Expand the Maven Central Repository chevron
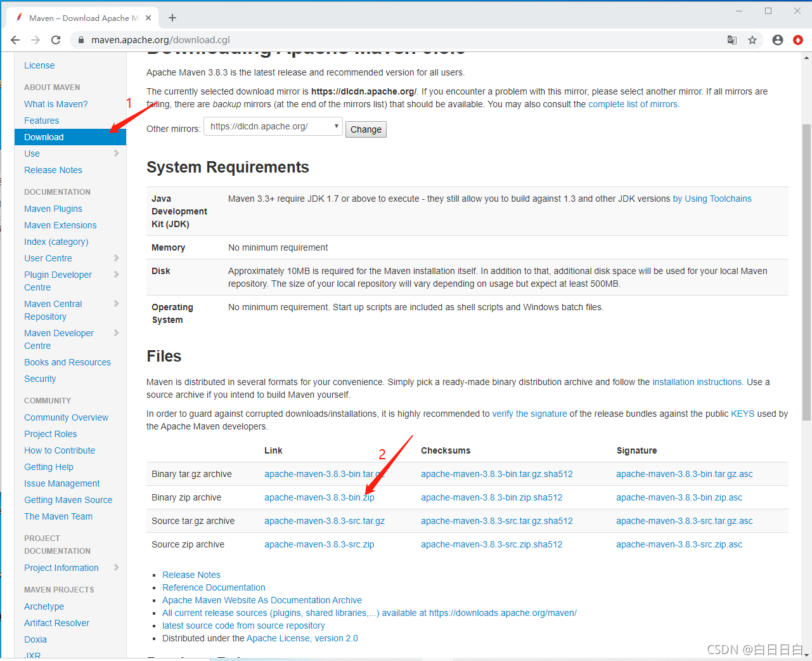 tap(116, 303)
